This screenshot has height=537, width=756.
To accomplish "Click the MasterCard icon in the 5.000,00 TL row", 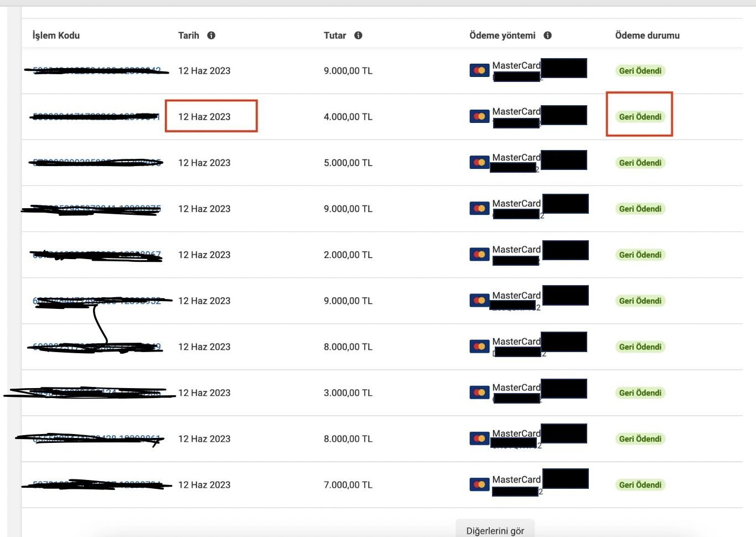I will 479,162.
